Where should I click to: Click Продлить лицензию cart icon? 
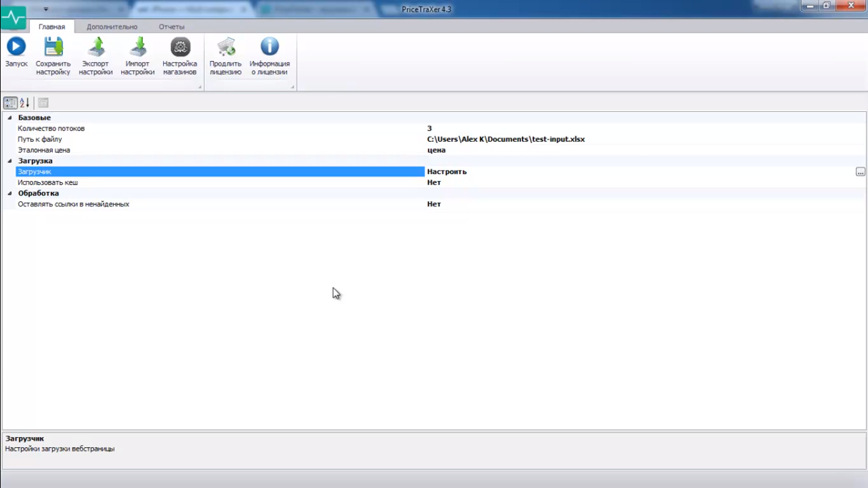[x=226, y=46]
